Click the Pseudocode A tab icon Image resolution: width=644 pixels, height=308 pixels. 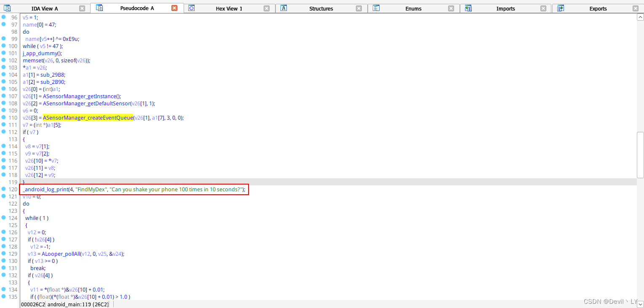click(x=99, y=8)
